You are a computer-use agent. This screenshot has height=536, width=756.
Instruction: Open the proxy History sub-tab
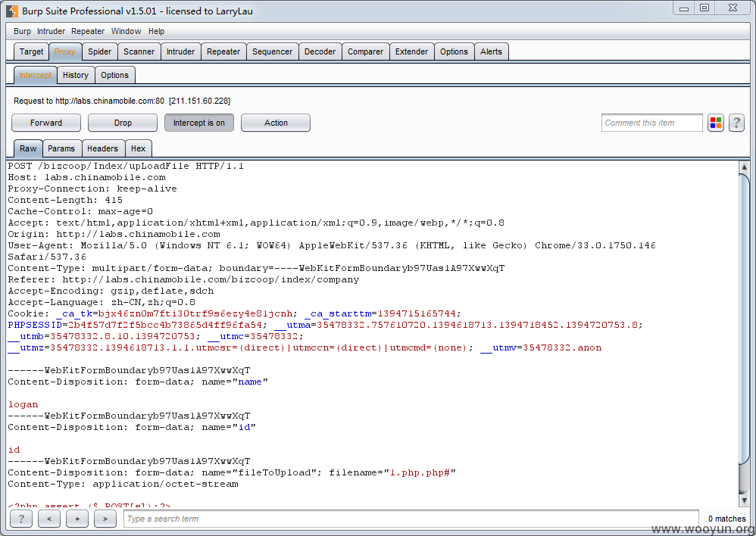76,75
